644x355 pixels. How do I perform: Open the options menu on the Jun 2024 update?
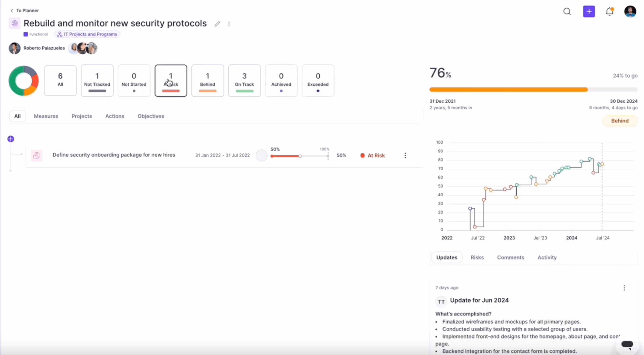click(624, 288)
